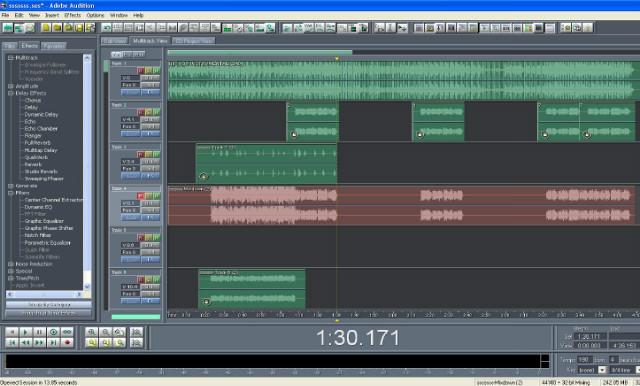Image resolution: width=640 pixels, height=386 pixels.
Task: Click the Rewind transport button
Action: click(x=25, y=343)
